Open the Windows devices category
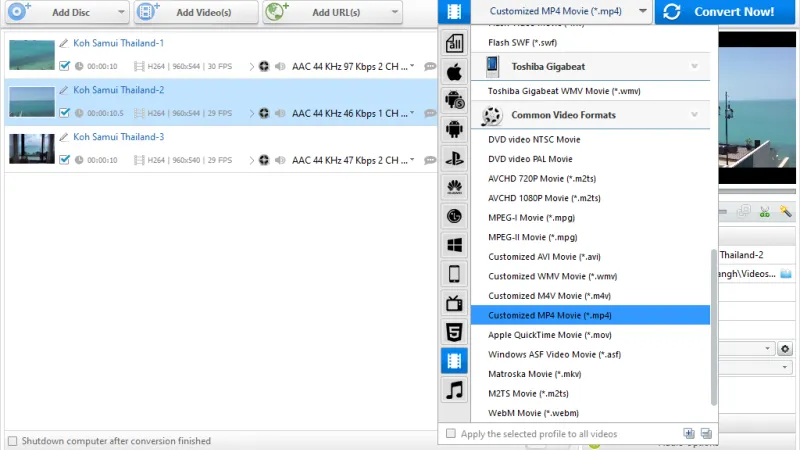The height and width of the screenshot is (450, 800). (x=454, y=245)
